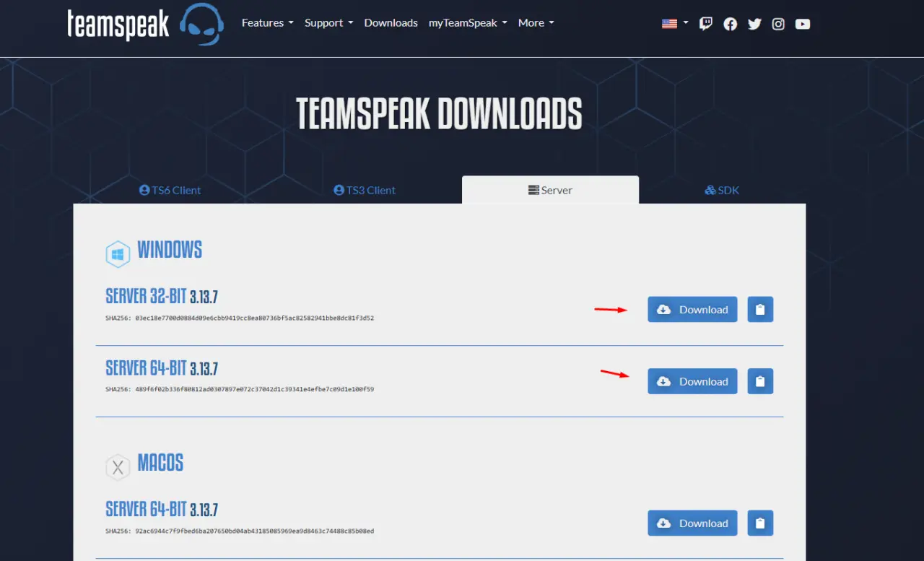Open the Instagram icon link

click(778, 24)
